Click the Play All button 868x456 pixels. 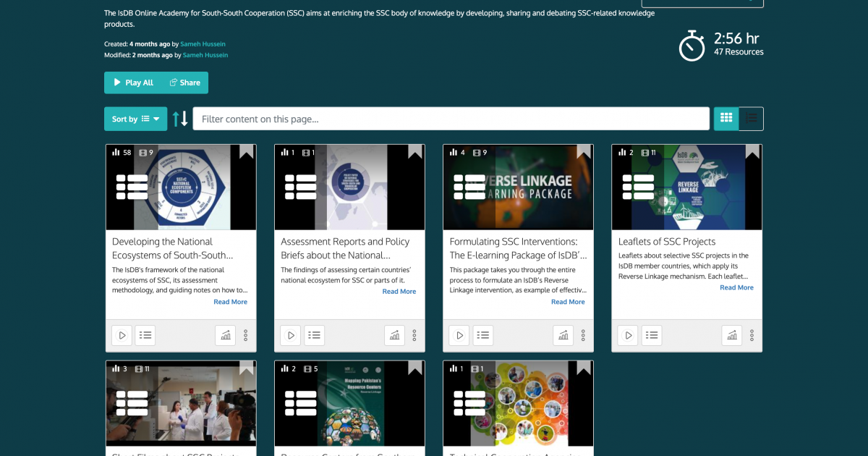[132, 83]
